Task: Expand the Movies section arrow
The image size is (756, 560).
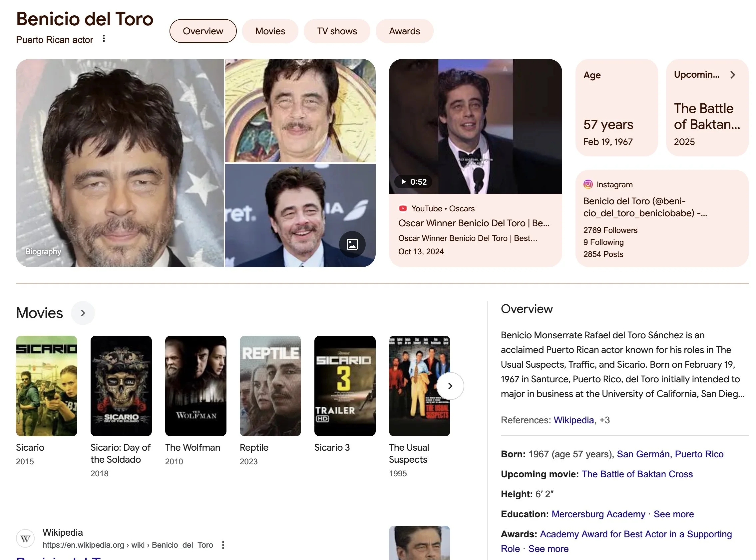Action: click(83, 313)
